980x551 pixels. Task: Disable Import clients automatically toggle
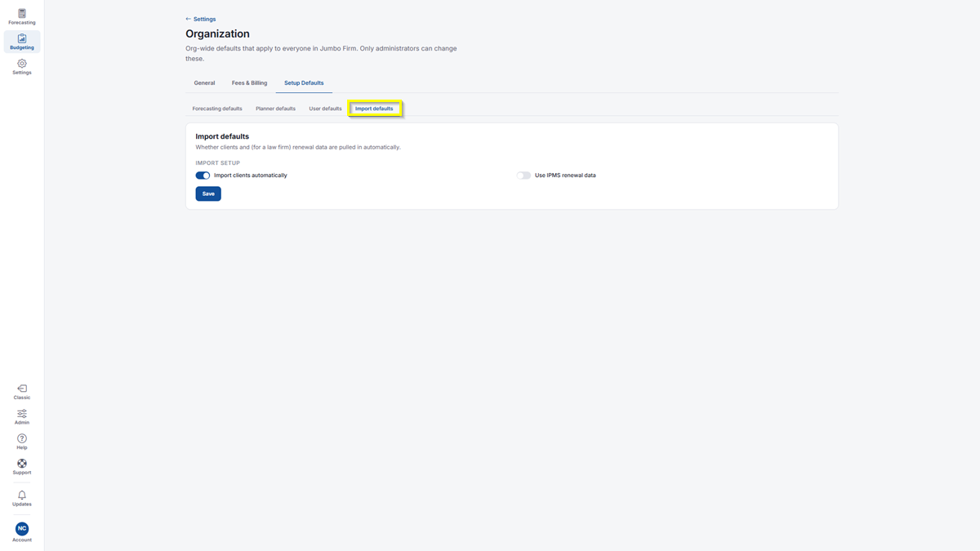point(203,176)
